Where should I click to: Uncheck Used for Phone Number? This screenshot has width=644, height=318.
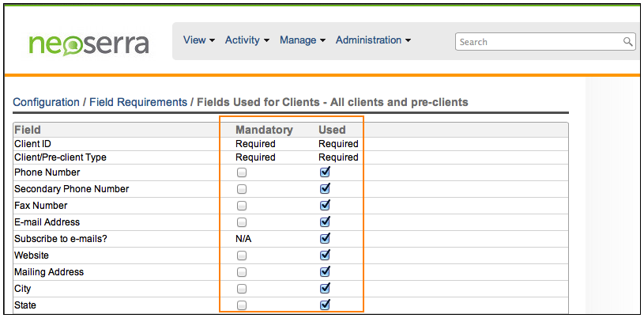(x=325, y=172)
